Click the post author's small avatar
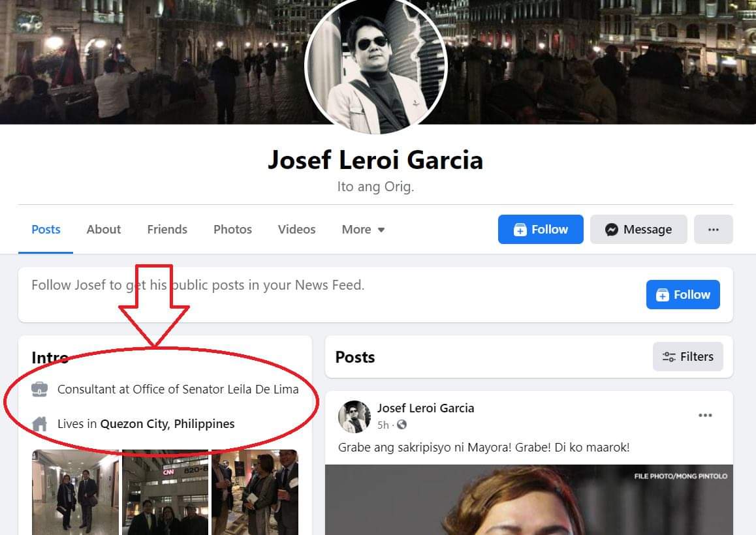The image size is (756, 535). click(x=354, y=416)
